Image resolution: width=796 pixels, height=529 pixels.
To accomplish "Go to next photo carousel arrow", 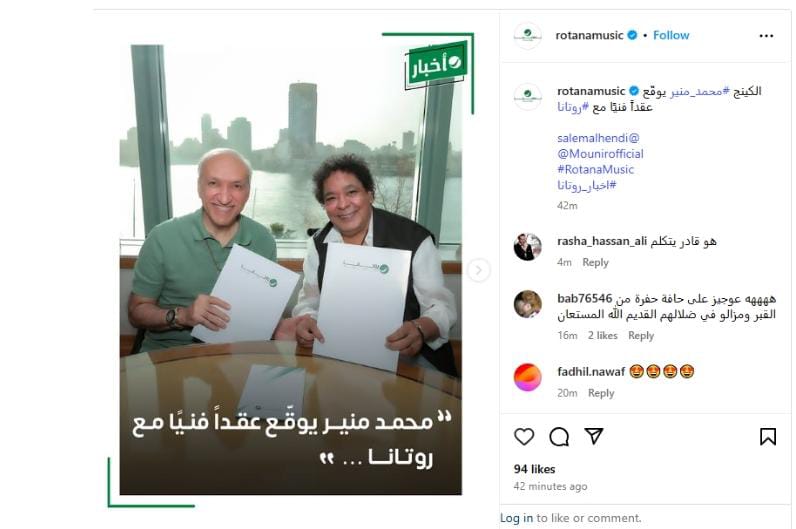I will pos(478,270).
